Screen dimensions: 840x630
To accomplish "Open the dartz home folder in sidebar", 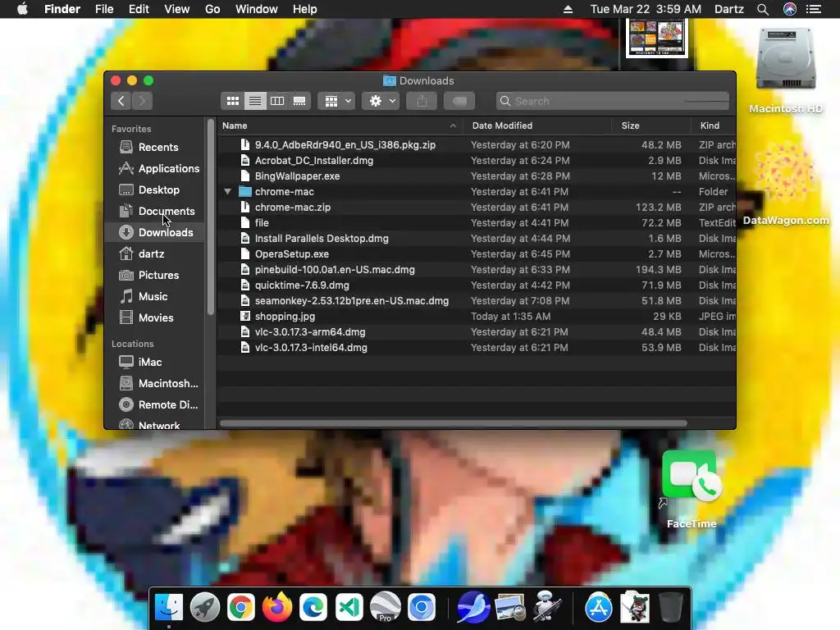I will pos(154,254).
